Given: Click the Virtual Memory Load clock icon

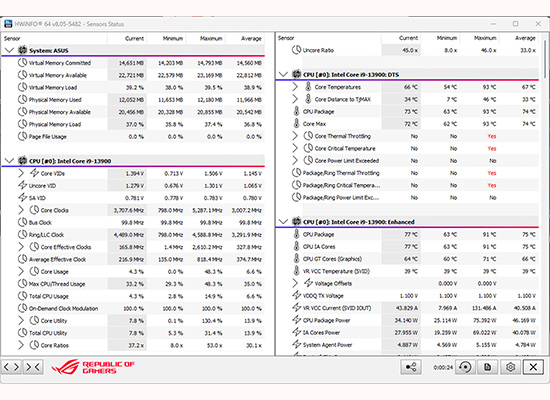Looking at the screenshot, I should point(22,87).
